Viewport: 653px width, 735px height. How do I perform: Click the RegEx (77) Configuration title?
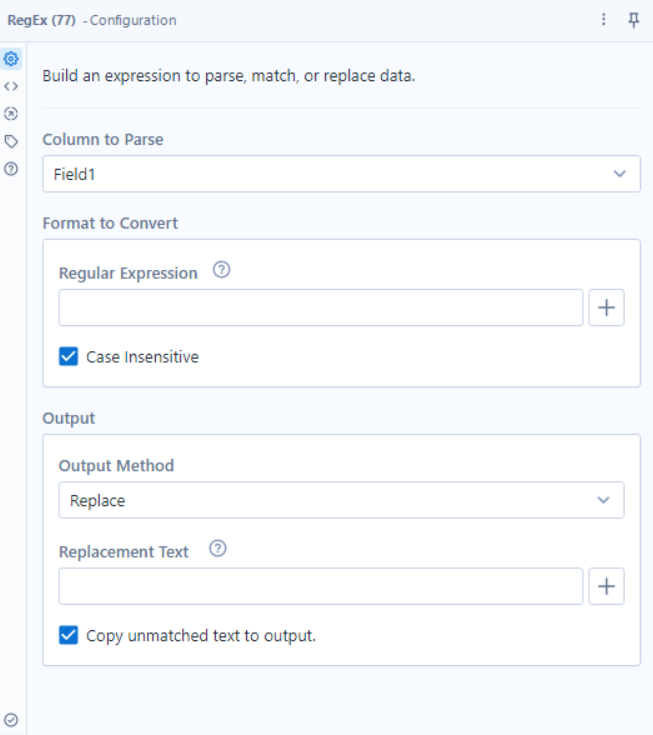(x=92, y=20)
